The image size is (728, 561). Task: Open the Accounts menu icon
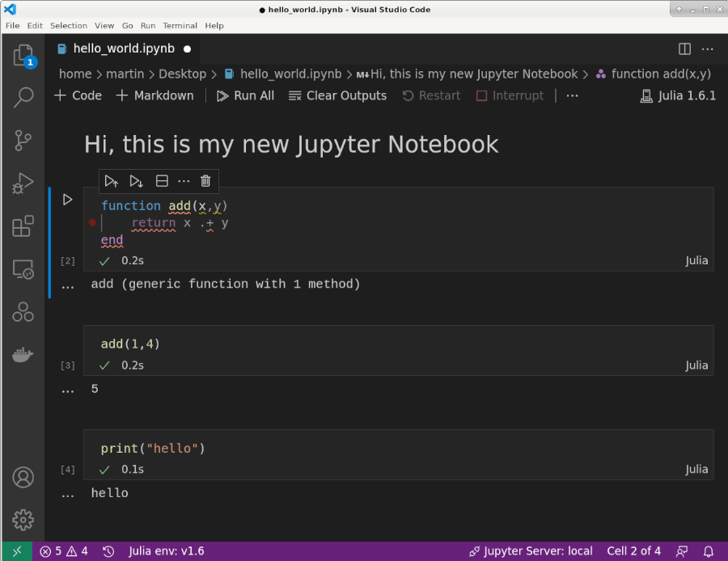click(23, 478)
